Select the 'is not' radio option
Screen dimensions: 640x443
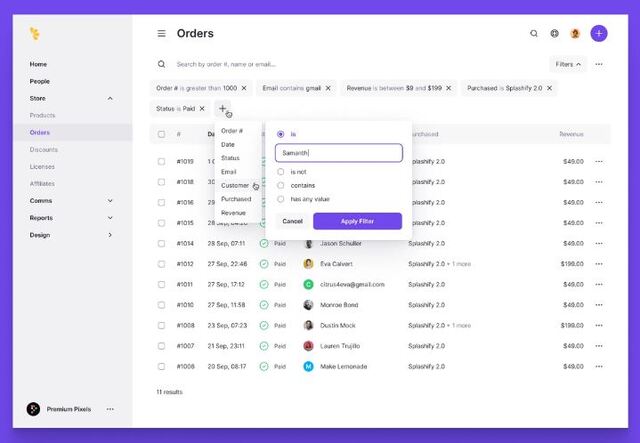280,172
